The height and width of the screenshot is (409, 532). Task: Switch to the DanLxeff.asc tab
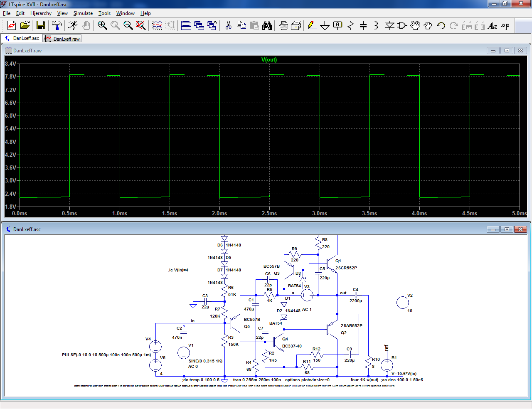[22, 38]
